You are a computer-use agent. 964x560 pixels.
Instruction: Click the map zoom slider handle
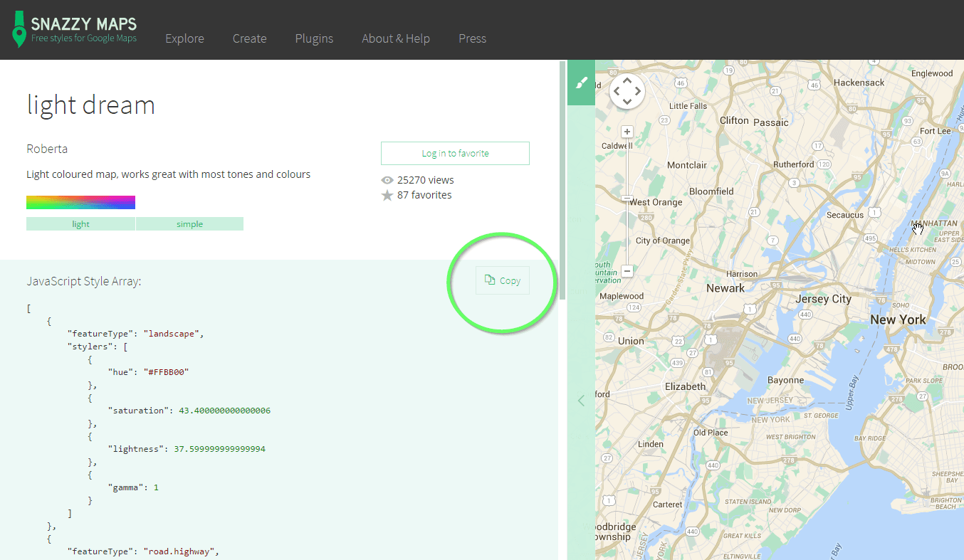(627, 199)
